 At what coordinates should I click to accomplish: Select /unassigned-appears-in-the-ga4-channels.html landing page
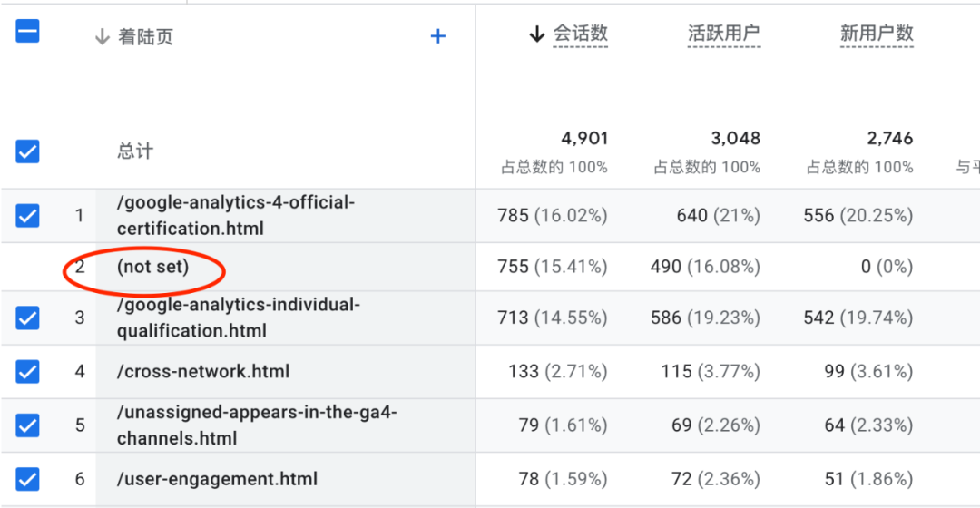[x=257, y=425]
